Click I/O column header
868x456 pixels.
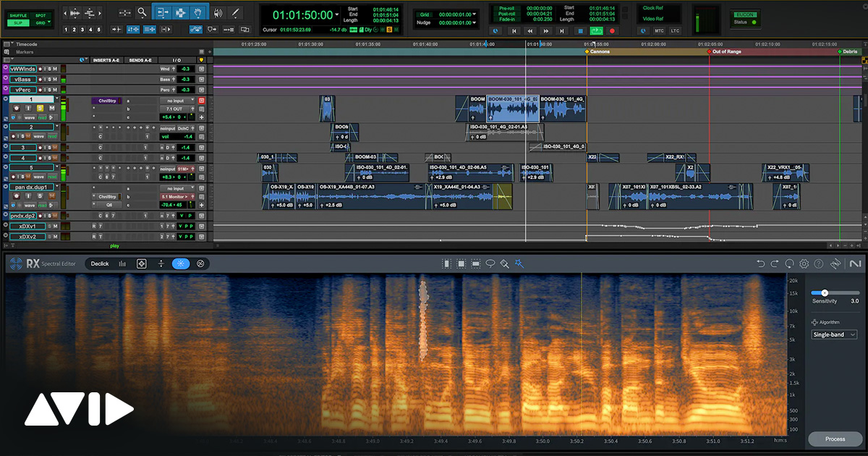point(177,60)
